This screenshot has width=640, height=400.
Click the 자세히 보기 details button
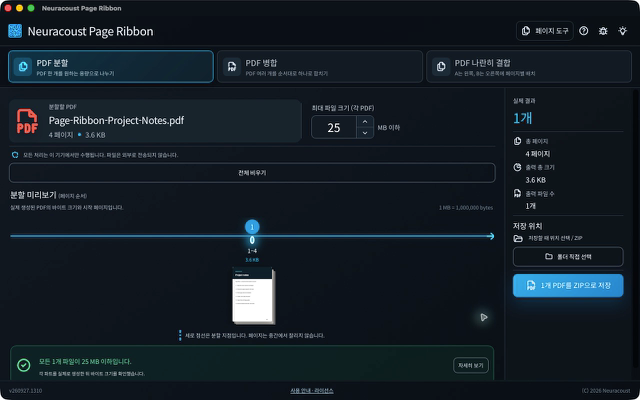[x=471, y=365]
